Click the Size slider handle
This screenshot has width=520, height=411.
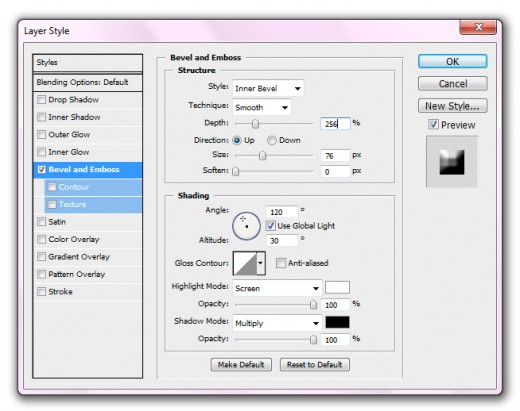click(x=263, y=156)
